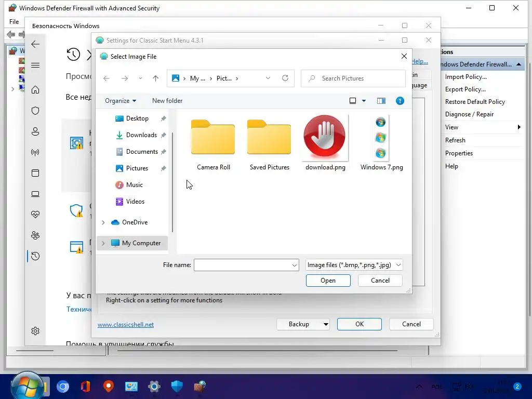Cancel the Select Image File dialog
Screen dimensions: 532x399
coord(380,281)
